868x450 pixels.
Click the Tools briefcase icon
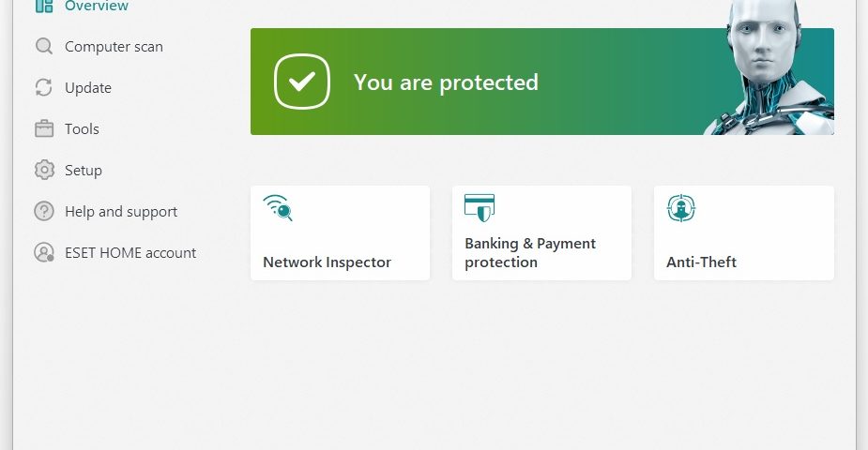[43, 129]
